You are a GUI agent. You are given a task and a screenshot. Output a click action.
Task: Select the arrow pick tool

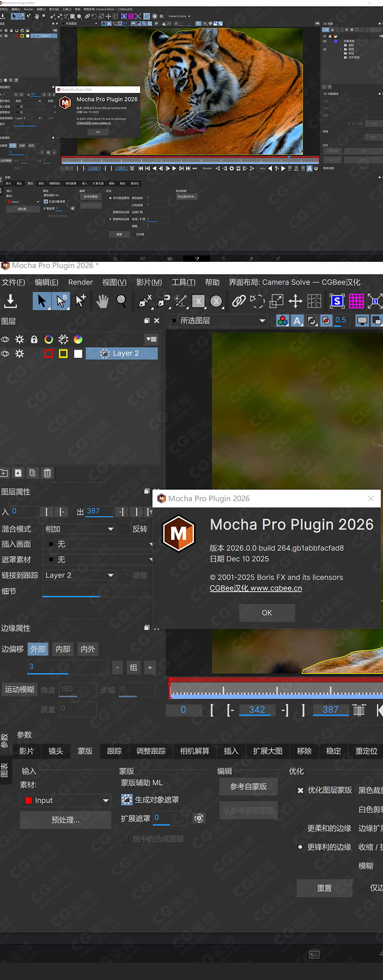coord(42,301)
